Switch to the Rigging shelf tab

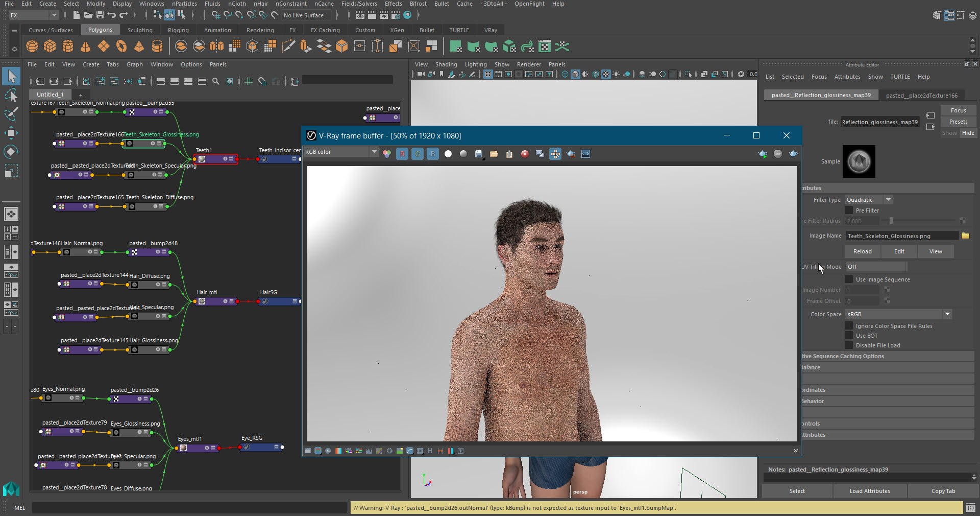coord(178,30)
